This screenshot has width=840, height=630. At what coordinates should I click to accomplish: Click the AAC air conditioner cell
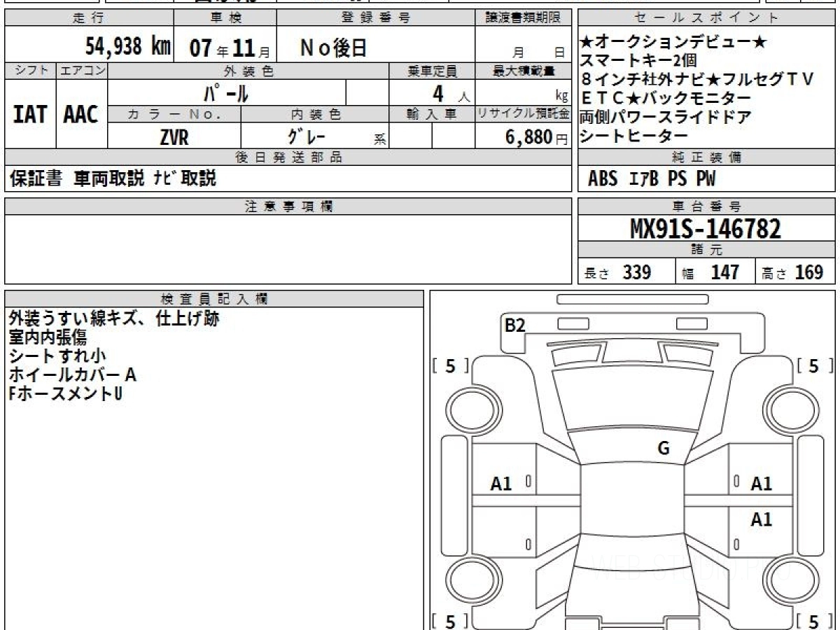pos(81,114)
